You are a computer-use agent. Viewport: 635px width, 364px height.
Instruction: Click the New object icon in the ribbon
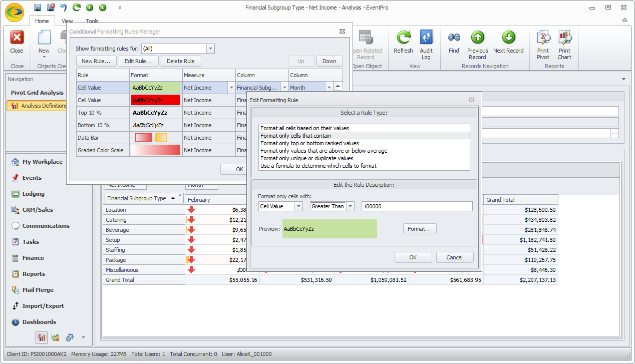pyautogui.click(x=44, y=38)
